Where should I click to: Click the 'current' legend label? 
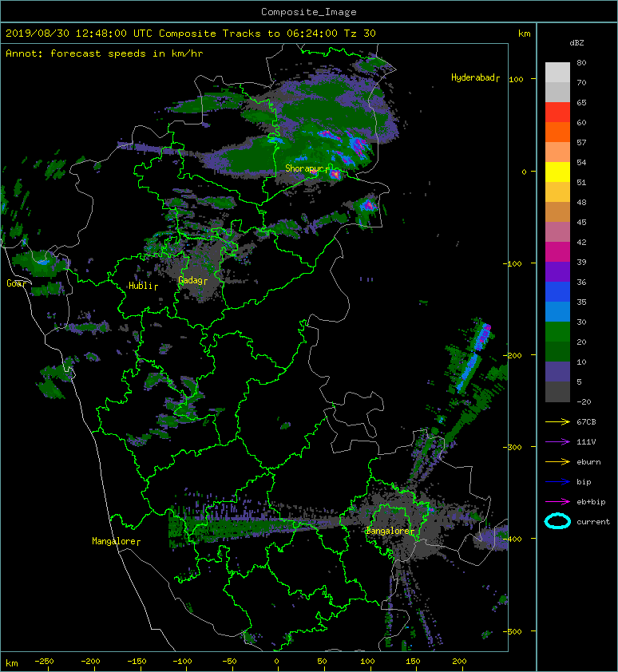(593, 522)
